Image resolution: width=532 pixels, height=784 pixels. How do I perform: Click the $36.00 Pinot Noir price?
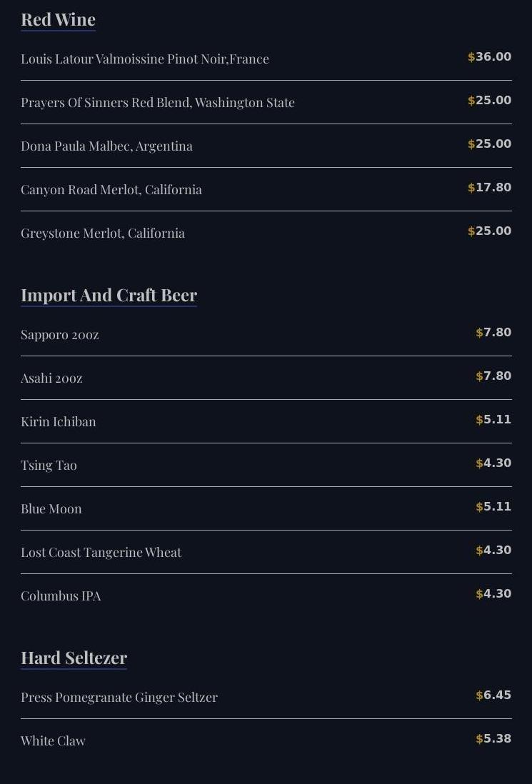[x=490, y=57]
